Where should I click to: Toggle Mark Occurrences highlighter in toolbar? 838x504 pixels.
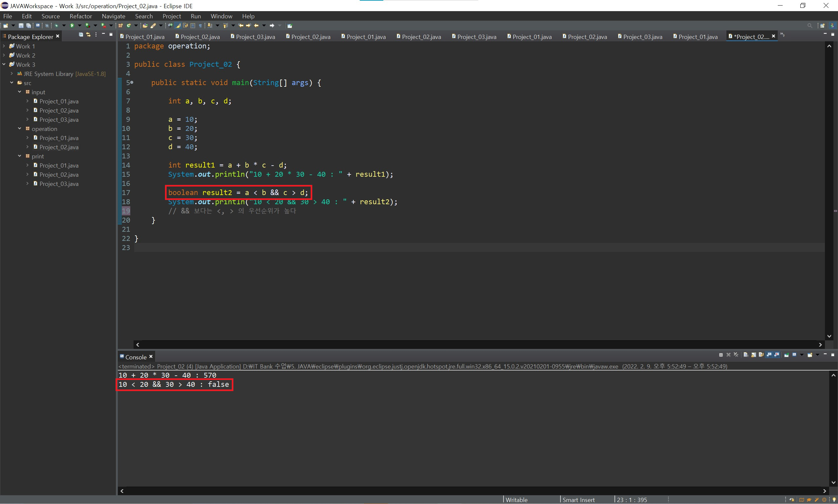pos(178,26)
